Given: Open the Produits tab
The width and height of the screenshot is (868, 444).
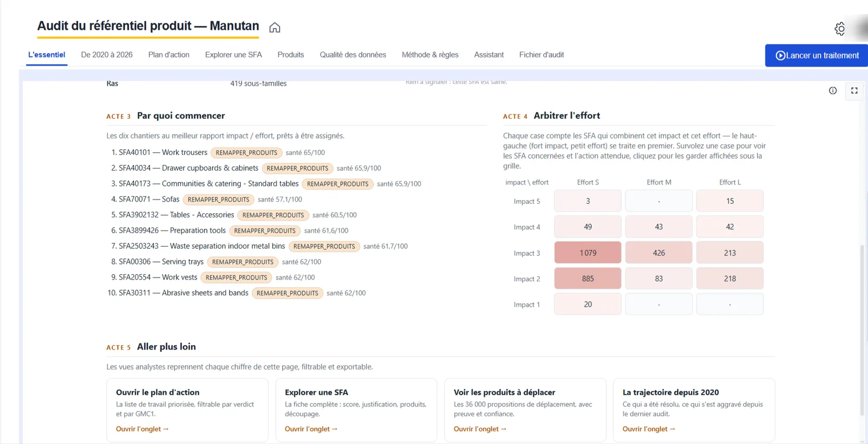Looking at the screenshot, I should [x=291, y=55].
